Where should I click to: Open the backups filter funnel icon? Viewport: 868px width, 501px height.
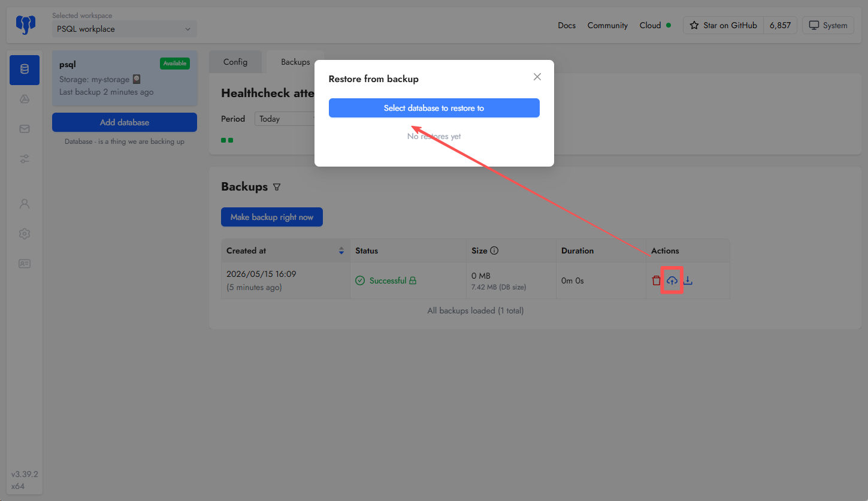point(277,187)
